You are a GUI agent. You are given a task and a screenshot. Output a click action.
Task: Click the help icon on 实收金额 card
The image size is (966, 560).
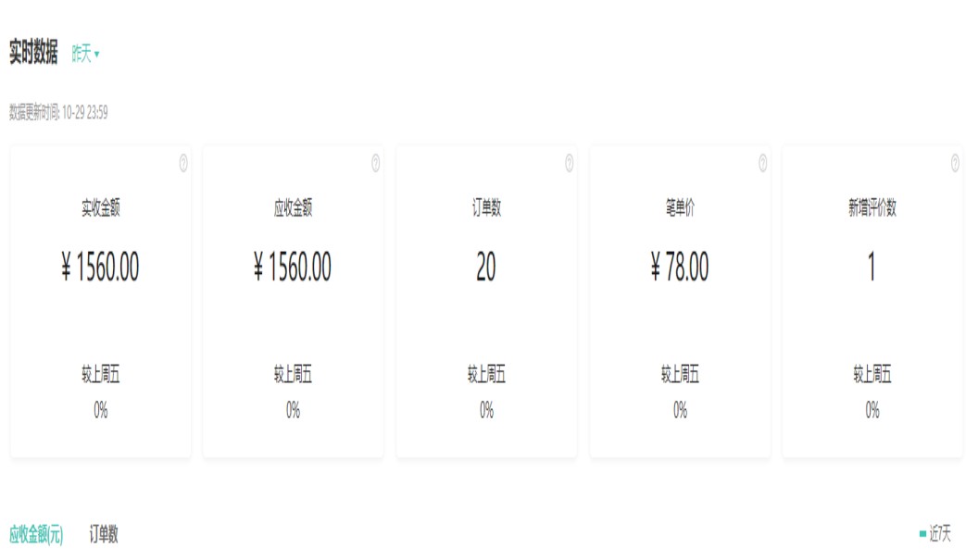[183, 164]
